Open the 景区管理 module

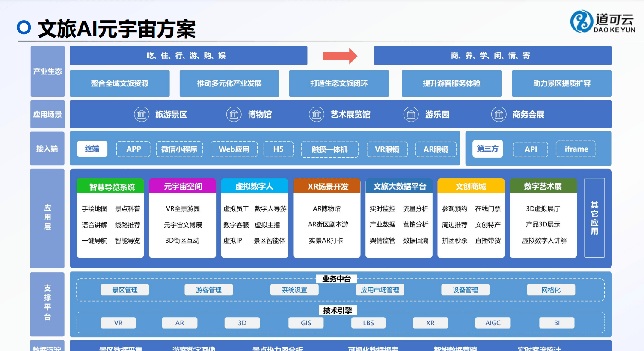(x=125, y=290)
